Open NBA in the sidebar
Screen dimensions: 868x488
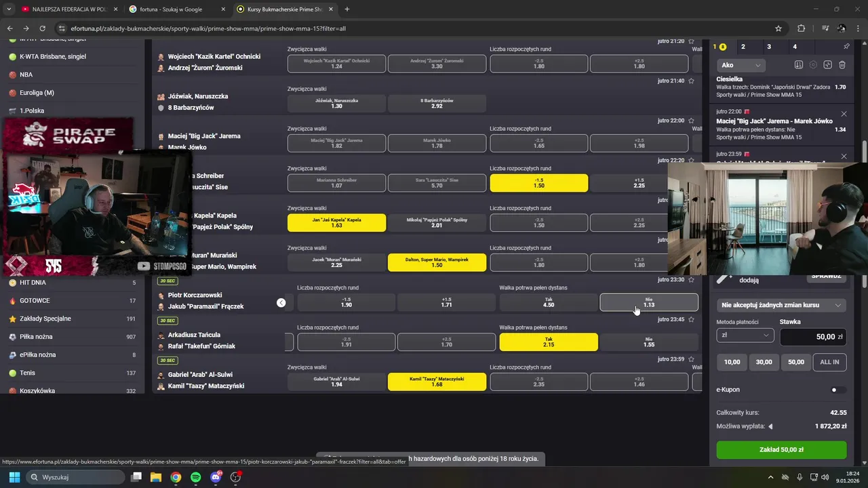(x=26, y=75)
